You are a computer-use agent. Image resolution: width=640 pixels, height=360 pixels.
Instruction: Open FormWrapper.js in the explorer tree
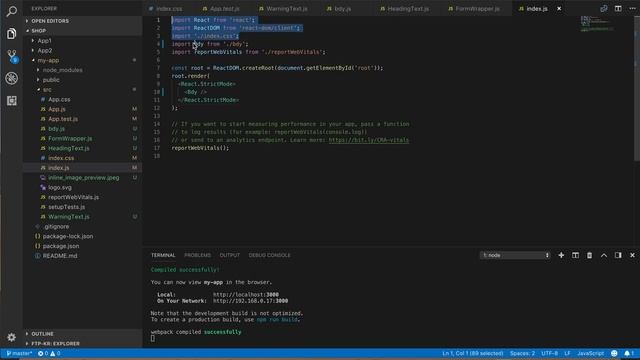tap(70, 139)
